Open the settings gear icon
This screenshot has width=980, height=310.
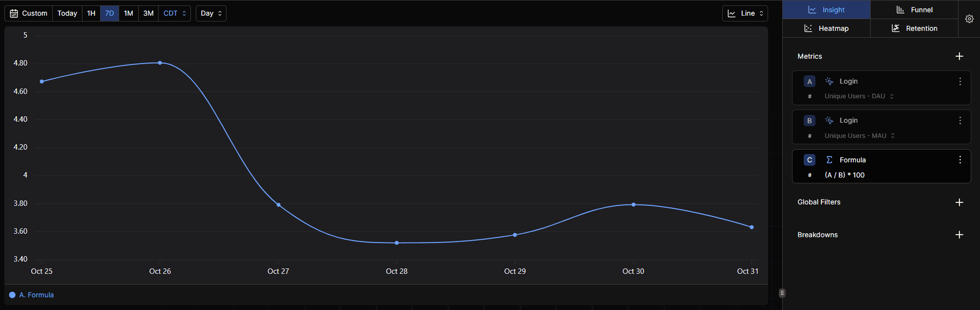pos(969,19)
